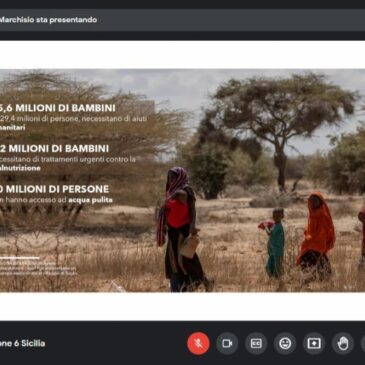
Task: Select the heading about children needing malnutrition treatment
Action: point(55,149)
